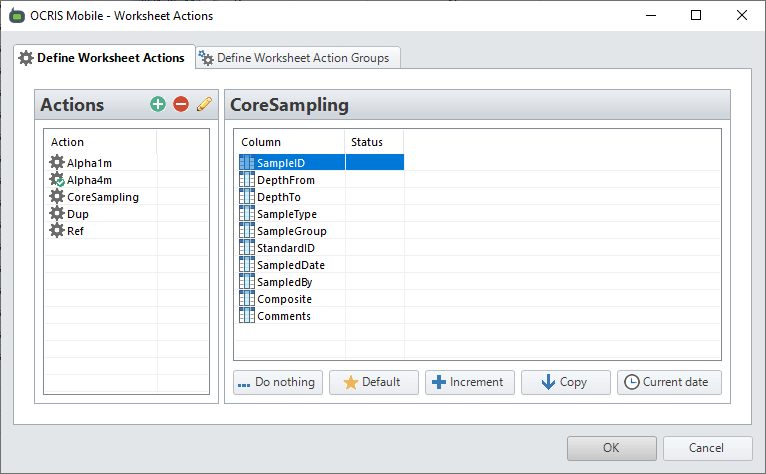Image resolution: width=766 pixels, height=474 pixels.
Task: Set the Increment status button
Action: 470,382
